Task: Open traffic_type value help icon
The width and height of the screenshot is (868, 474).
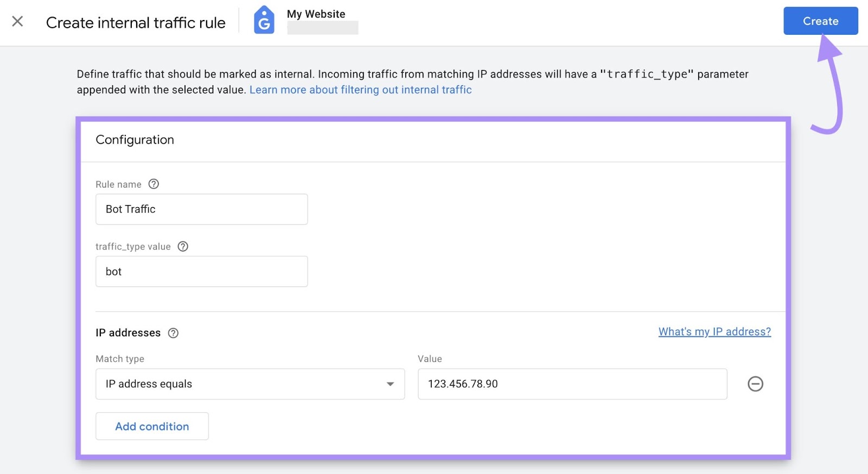Action: click(183, 246)
